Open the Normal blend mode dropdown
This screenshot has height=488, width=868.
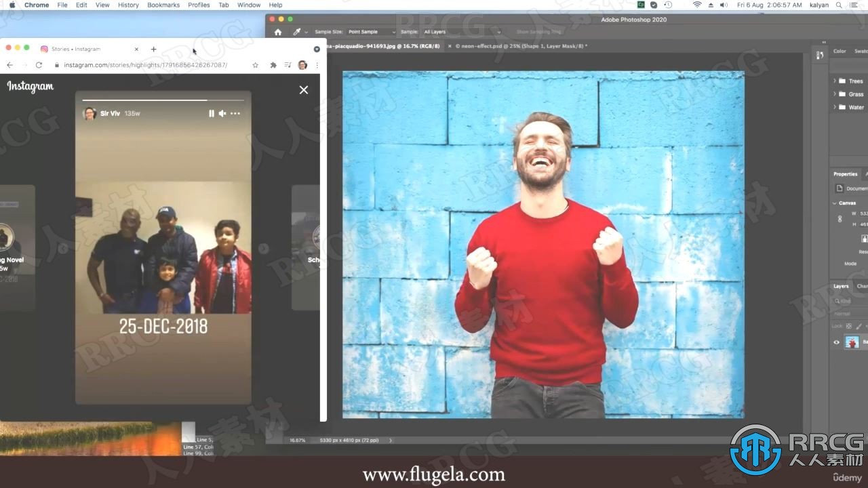tap(850, 314)
